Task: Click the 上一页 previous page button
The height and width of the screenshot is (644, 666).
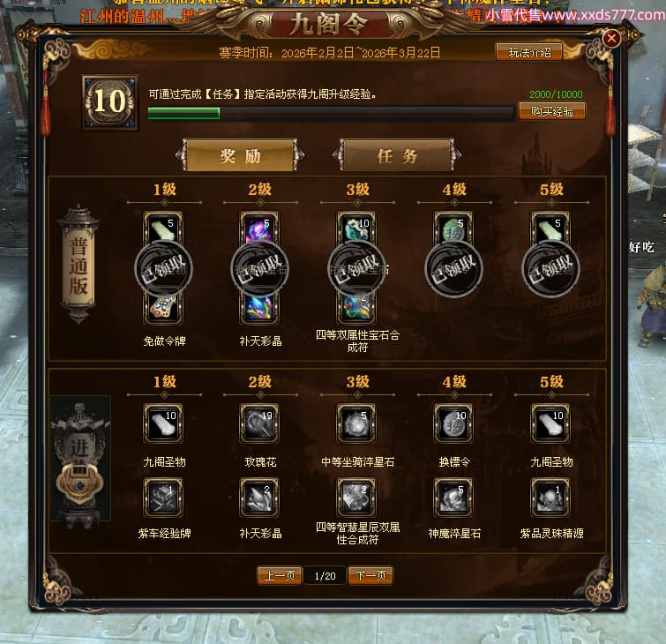Action: [x=280, y=575]
